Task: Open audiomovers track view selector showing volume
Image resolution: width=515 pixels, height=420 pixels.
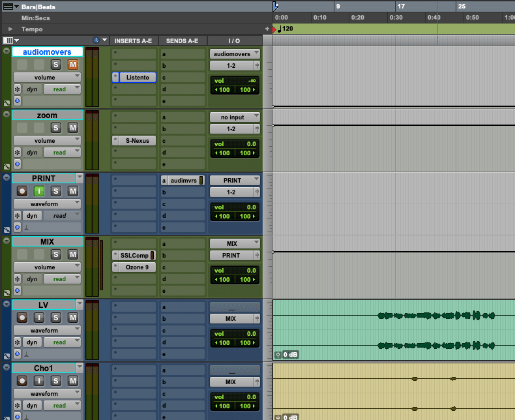Action: pyautogui.click(x=47, y=77)
